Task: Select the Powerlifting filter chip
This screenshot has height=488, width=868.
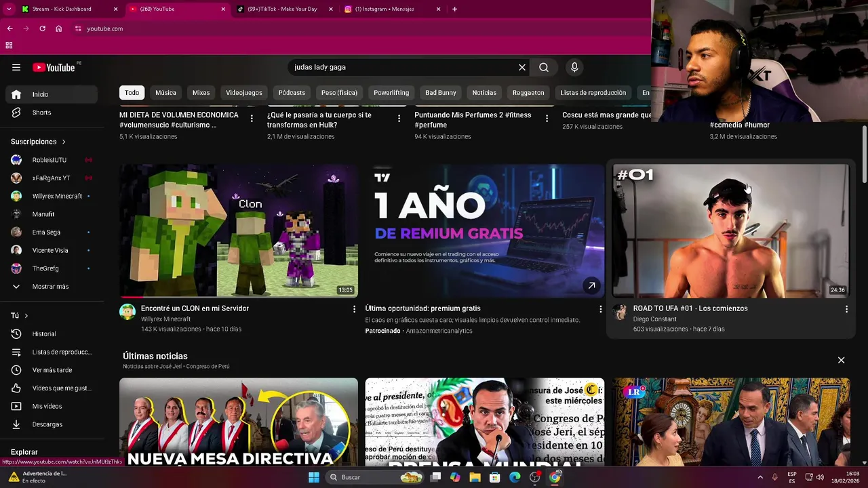Action: (x=391, y=93)
